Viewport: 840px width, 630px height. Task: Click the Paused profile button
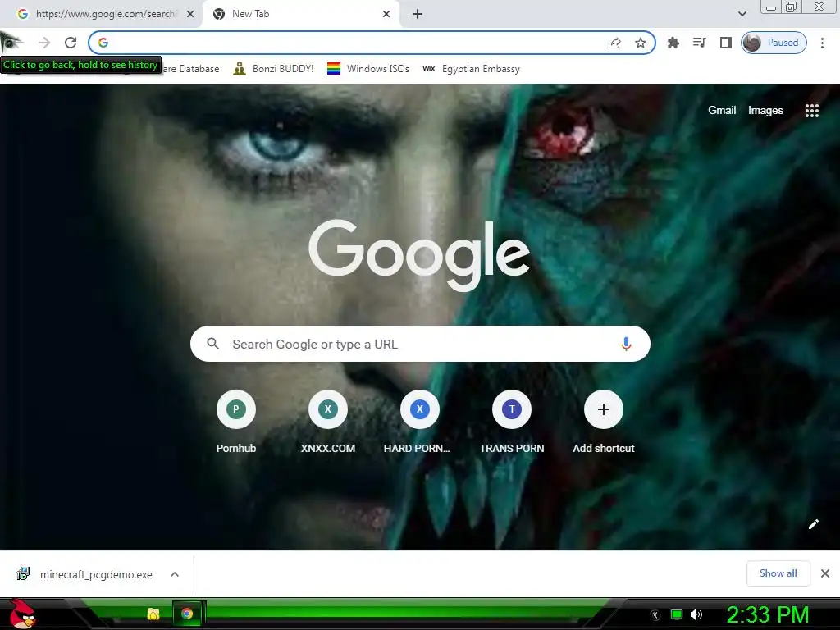774,43
